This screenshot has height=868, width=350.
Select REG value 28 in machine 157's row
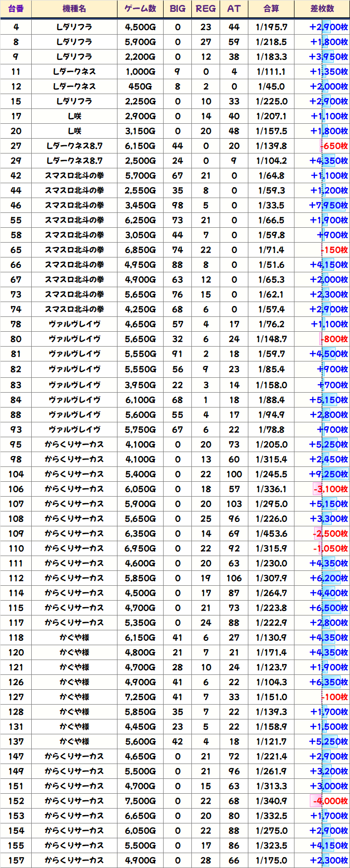click(x=206, y=861)
